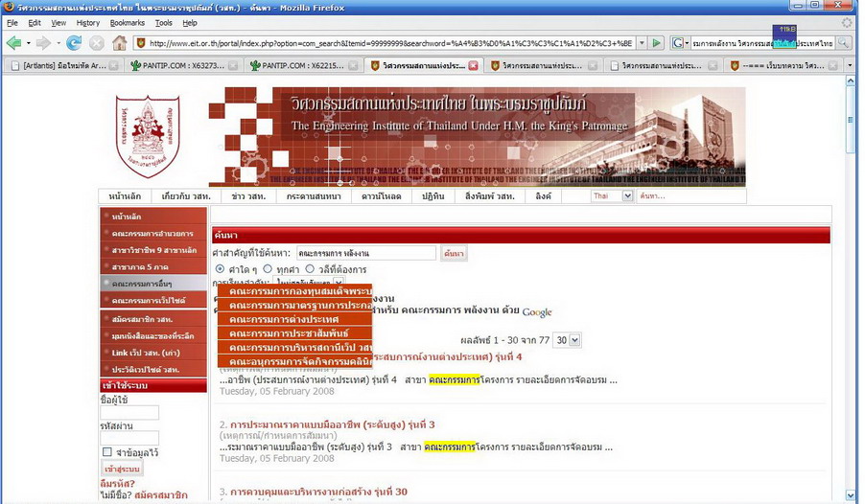This screenshot has width=865, height=504.
Task: Click the site favicon in address bar
Action: pos(141,42)
